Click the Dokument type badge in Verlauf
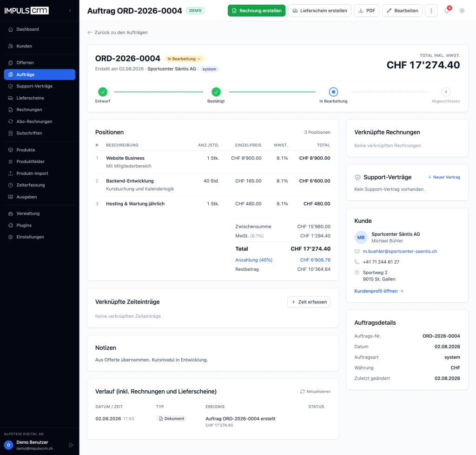Viewport: 476px width, 455px height. 172,419
